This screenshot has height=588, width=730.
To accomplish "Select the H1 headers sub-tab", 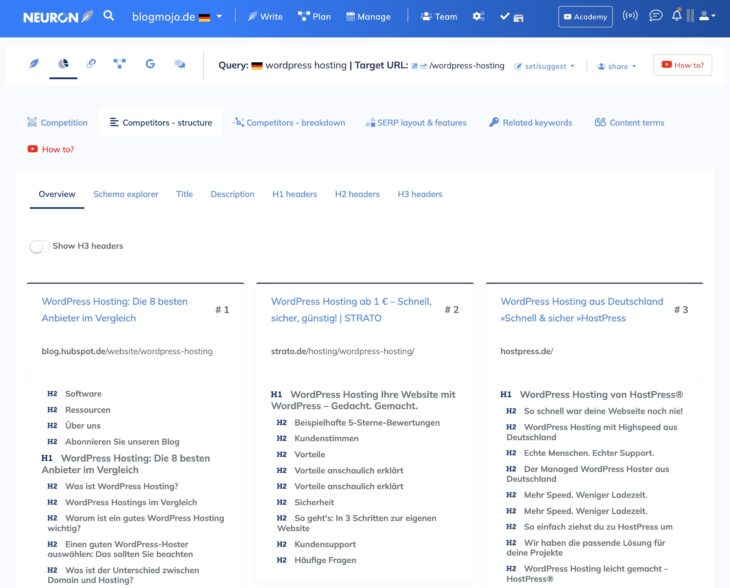I will 295,194.
